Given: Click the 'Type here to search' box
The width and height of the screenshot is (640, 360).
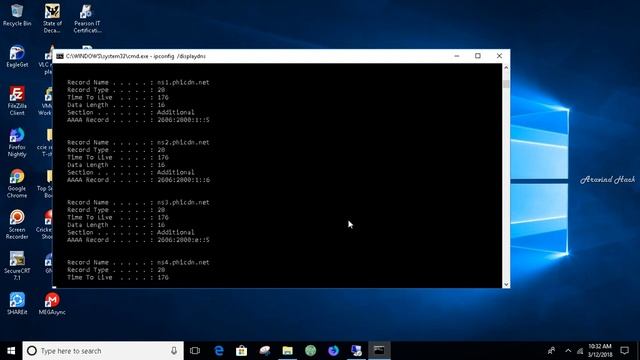Looking at the screenshot, I should (103, 351).
